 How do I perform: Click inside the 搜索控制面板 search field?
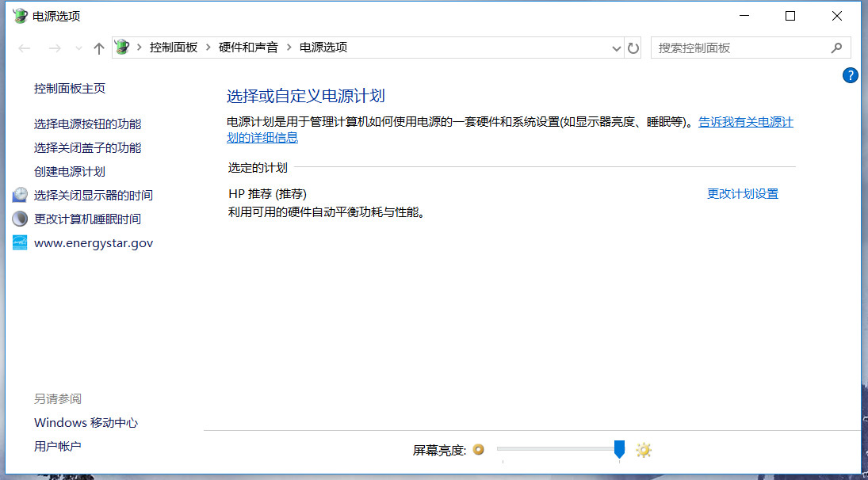point(729,48)
